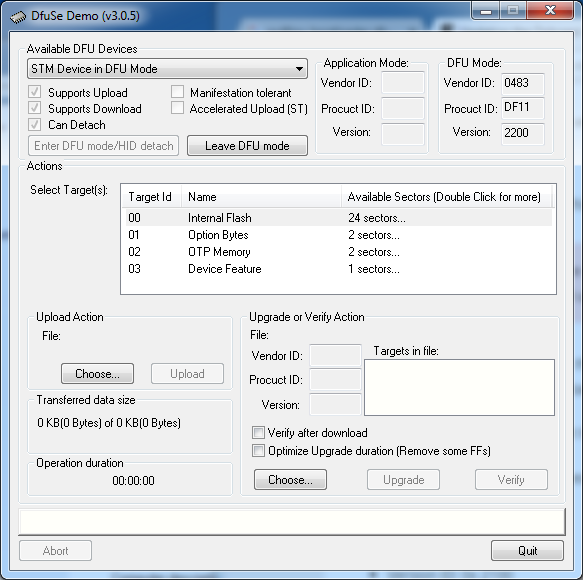The height and width of the screenshot is (580, 583).
Task: Click the Verify button
Action: pos(511,480)
